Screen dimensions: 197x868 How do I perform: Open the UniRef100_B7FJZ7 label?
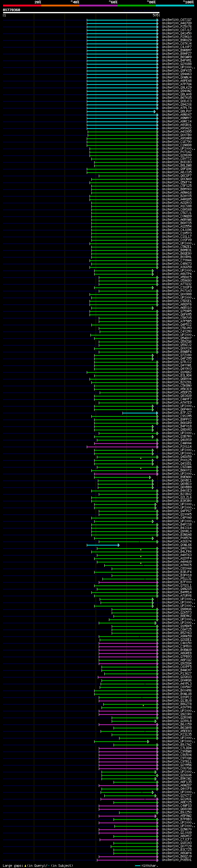pos(176,413)
